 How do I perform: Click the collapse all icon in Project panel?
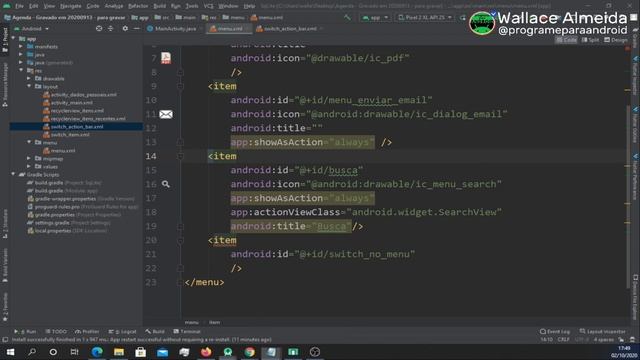click(111, 29)
